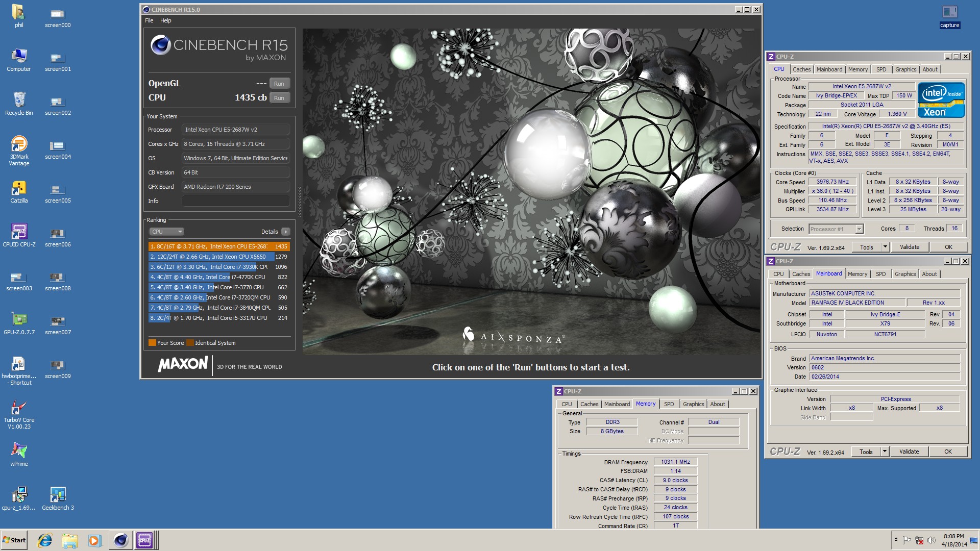
Task: Click Validate in Mainboard CPU-Z window
Action: click(909, 452)
